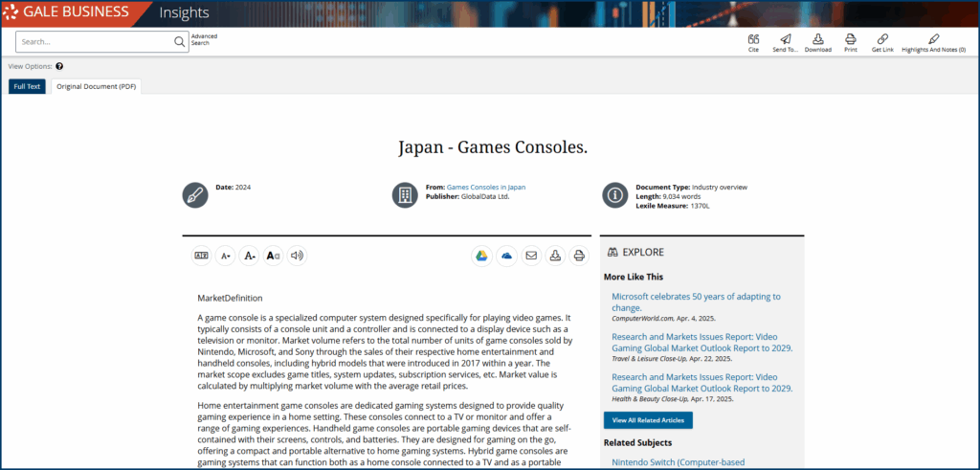The width and height of the screenshot is (980, 470).
Task: Open Nintendo Switch related subject link
Action: [679, 462]
